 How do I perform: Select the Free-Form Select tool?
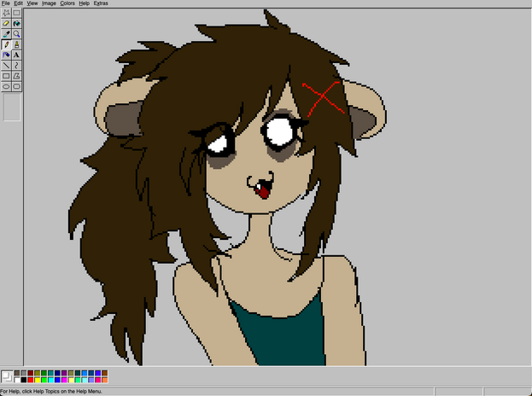[6, 13]
